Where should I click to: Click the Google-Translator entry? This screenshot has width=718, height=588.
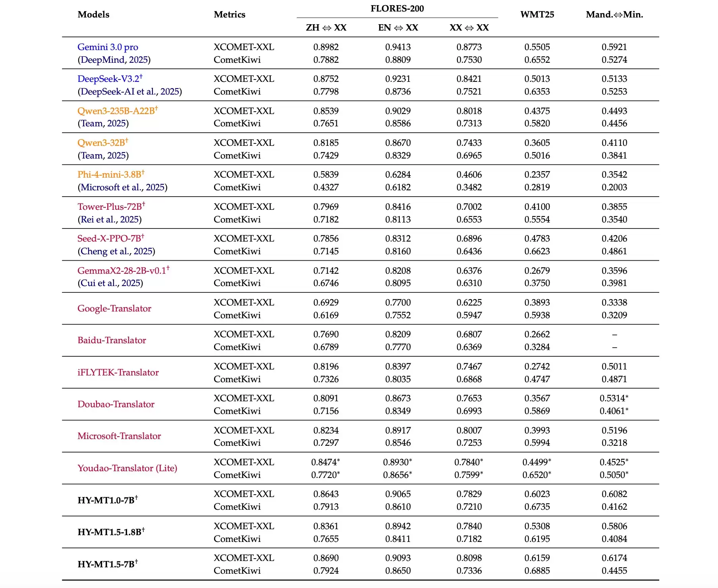pos(114,308)
